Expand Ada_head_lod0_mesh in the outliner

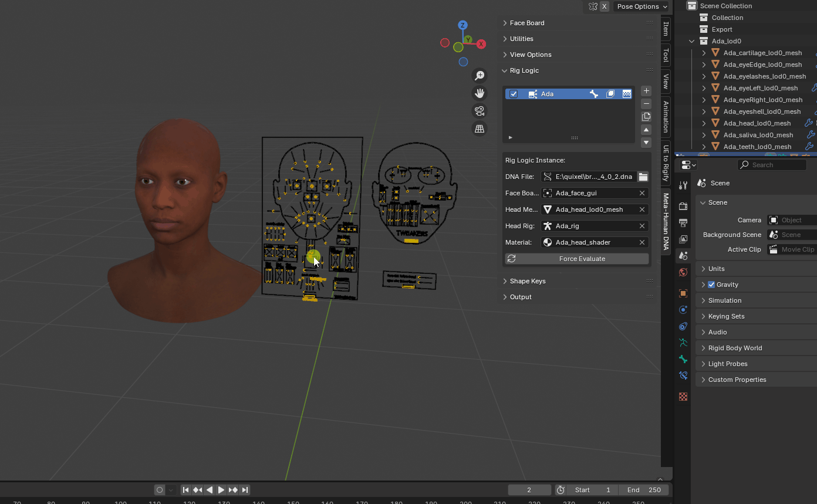pos(704,123)
